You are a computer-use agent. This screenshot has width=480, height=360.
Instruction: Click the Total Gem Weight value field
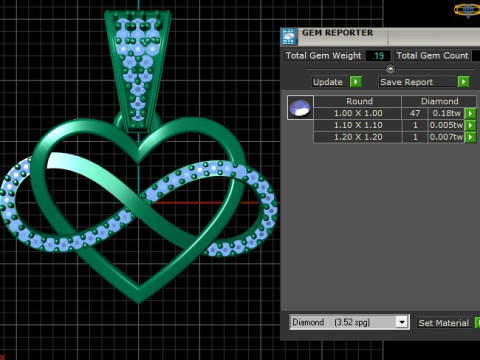tap(378, 56)
